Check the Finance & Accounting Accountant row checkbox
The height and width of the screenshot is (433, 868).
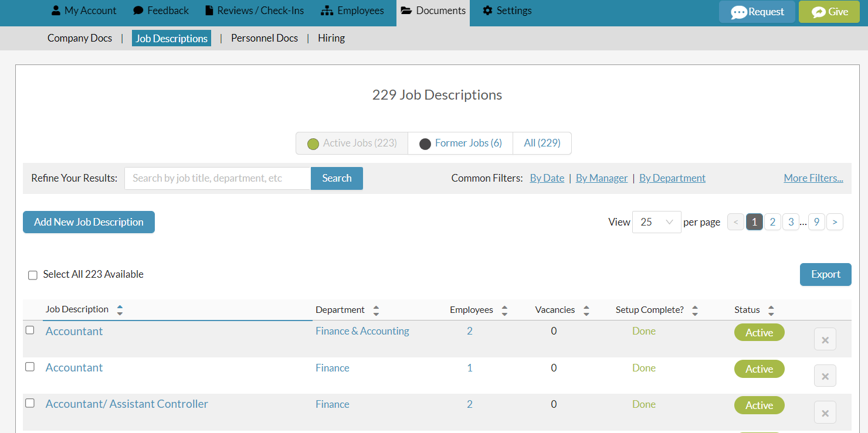[x=30, y=330]
